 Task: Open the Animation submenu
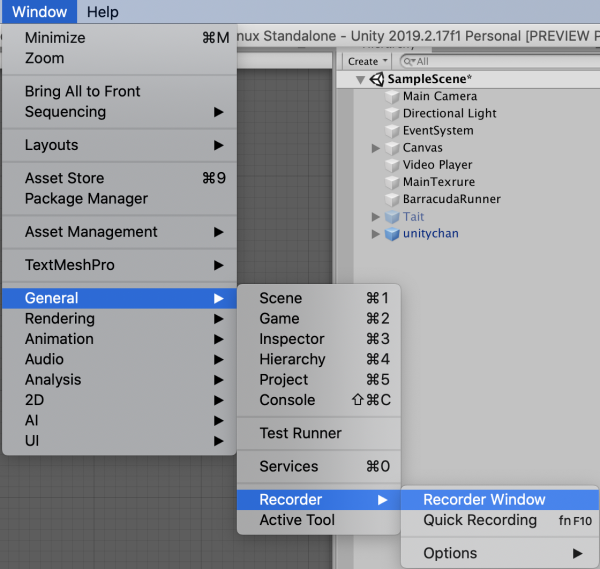click(x=119, y=339)
